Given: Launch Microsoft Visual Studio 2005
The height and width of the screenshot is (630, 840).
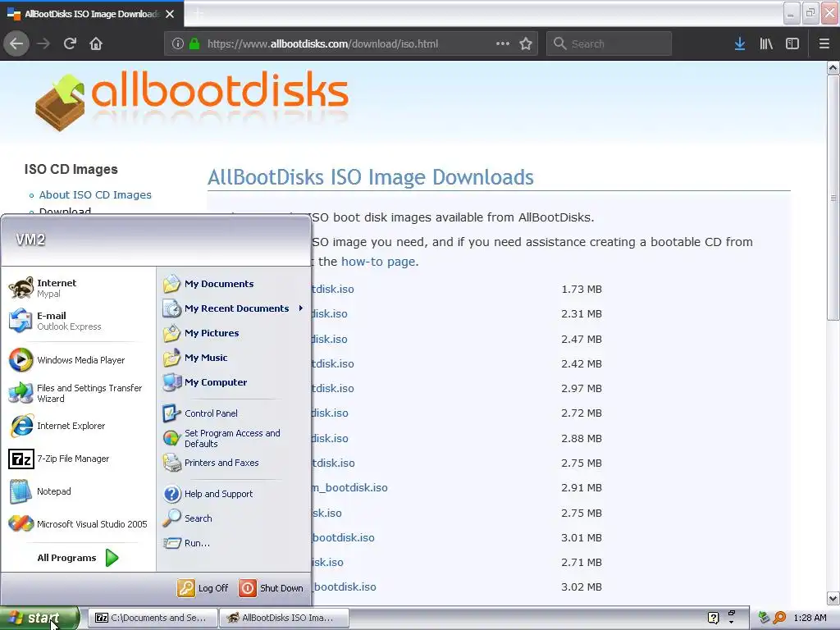Looking at the screenshot, I should (x=78, y=524).
